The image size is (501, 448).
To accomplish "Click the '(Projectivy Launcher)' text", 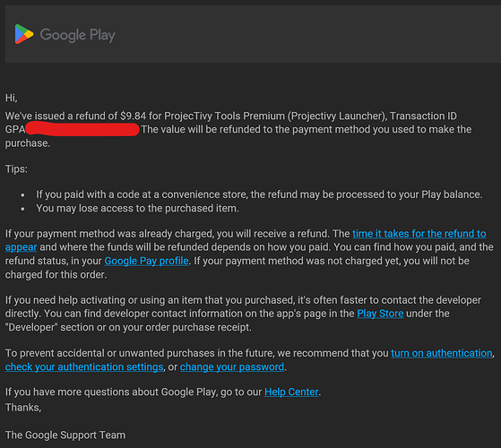I will pos(337,116).
